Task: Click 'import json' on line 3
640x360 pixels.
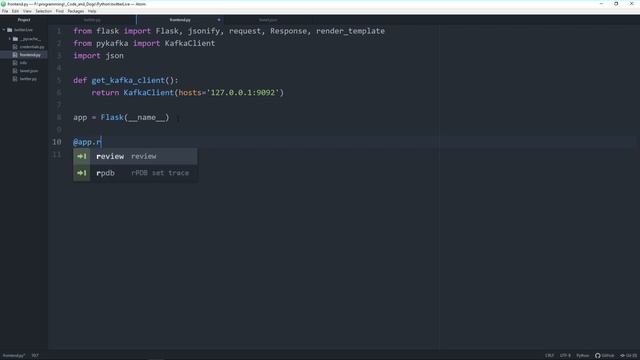Action: 98,56
